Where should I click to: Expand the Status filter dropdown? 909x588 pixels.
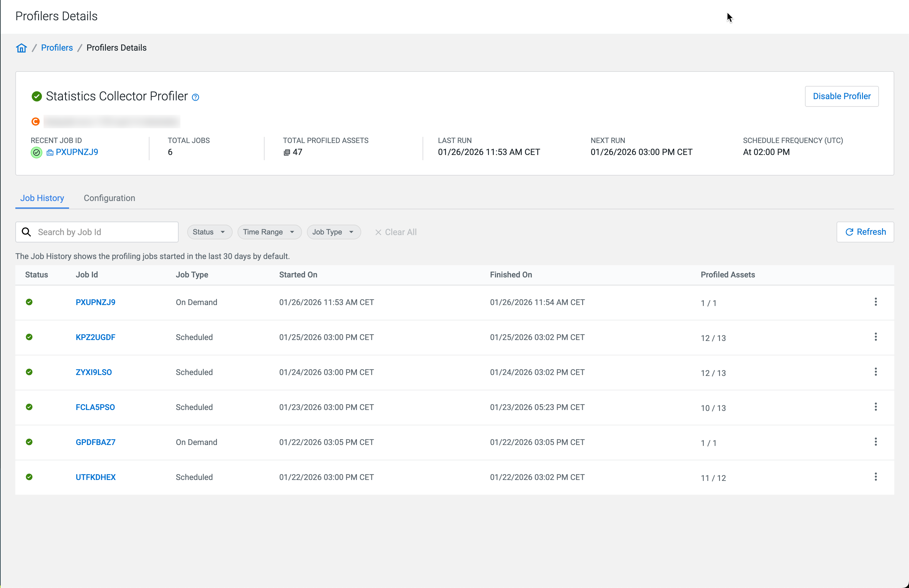(x=209, y=232)
